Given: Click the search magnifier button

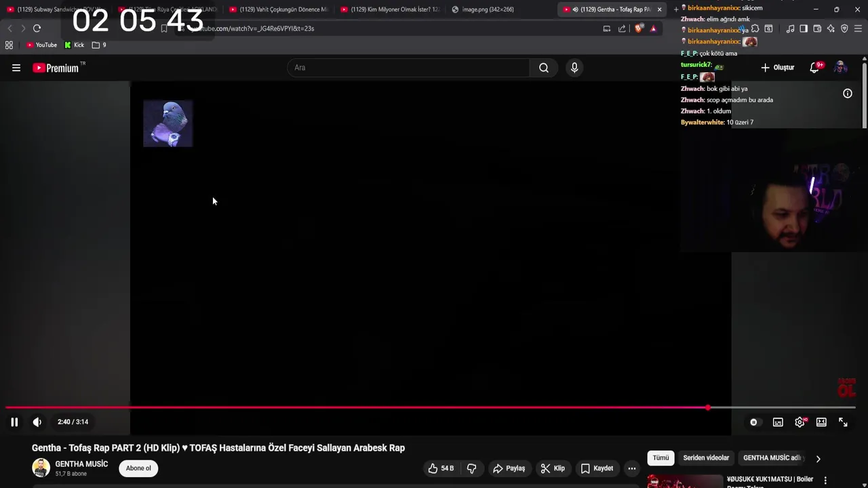Looking at the screenshot, I should [544, 68].
